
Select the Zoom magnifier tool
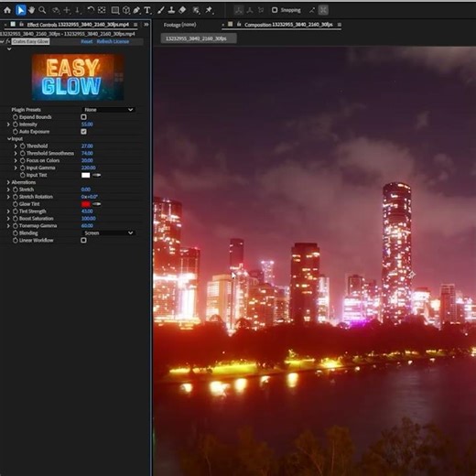pyautogui.click(x=42, y=10)
